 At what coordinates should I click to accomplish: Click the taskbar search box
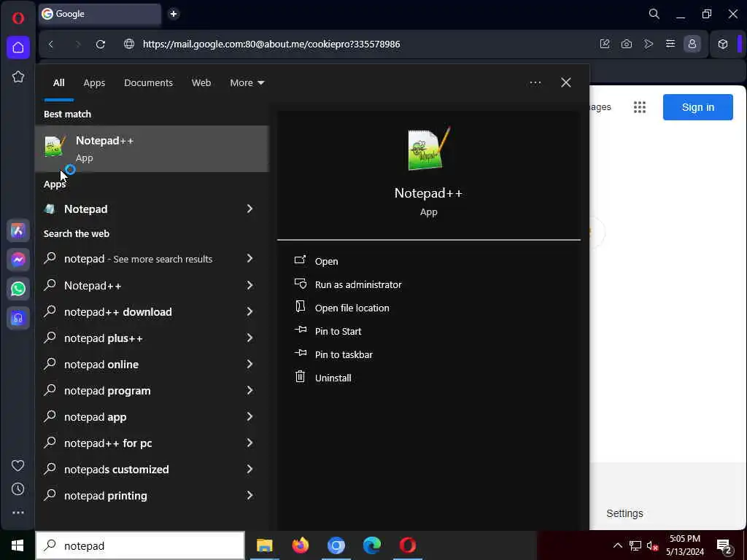pyautogui.click(x=140, y=545)
